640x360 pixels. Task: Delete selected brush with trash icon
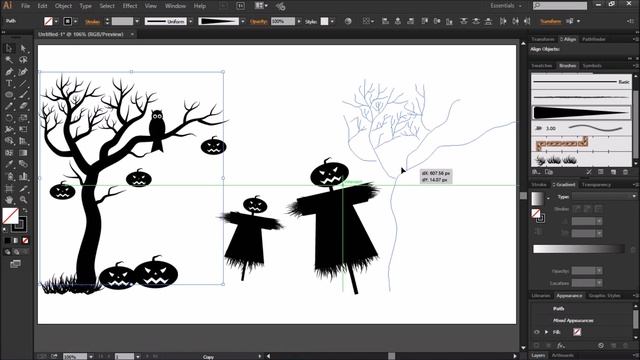625,172
